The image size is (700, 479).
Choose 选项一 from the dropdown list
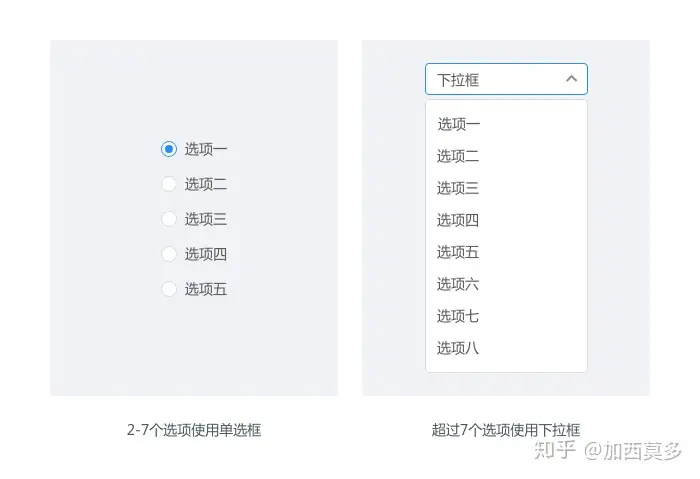point(458,124)
